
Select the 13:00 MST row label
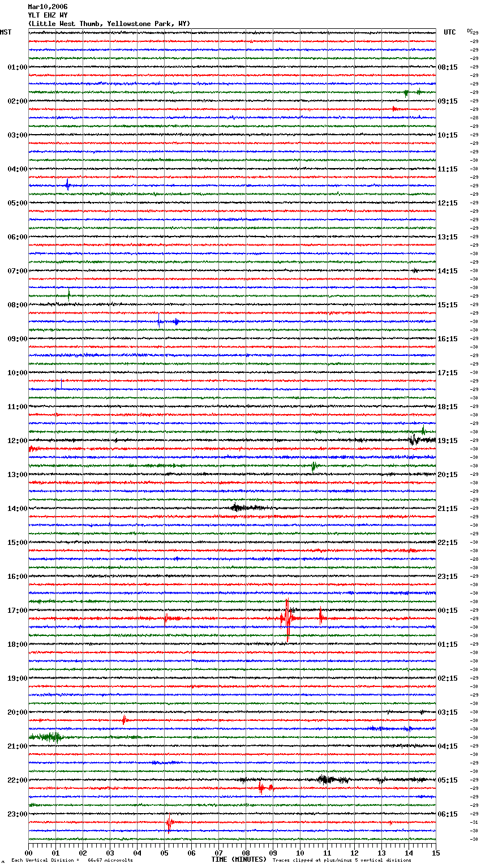[x=18, y=475]
